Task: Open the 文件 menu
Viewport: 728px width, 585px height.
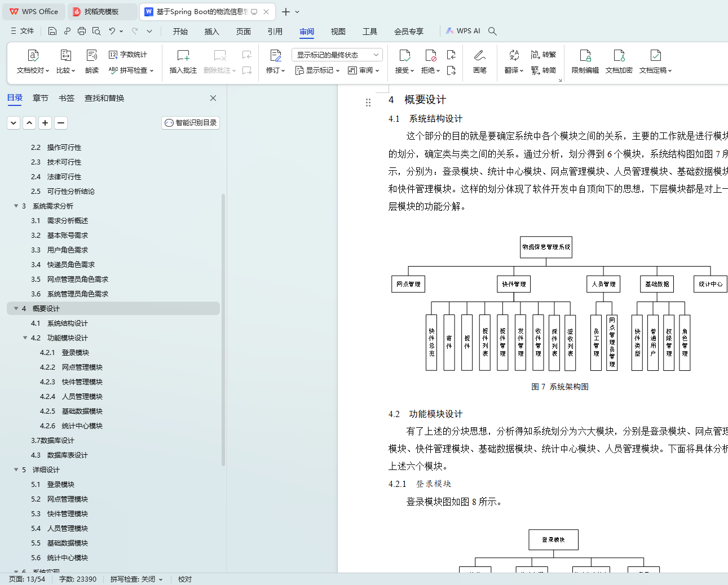Action: [x=23, y=31]
